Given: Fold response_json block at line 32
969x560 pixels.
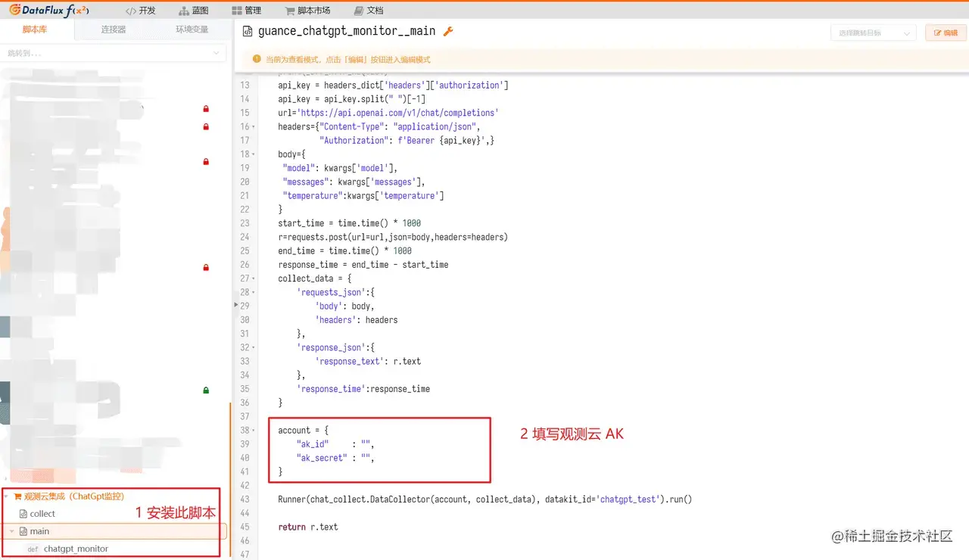Looking at the screenshot, I should pyautogui.click(x=253, y=347).
